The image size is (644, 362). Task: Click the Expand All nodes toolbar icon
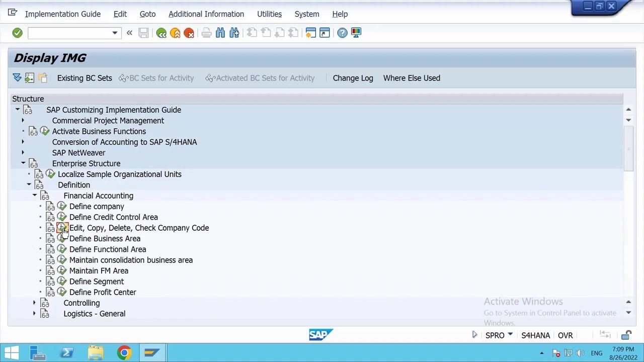coord(17,78)
